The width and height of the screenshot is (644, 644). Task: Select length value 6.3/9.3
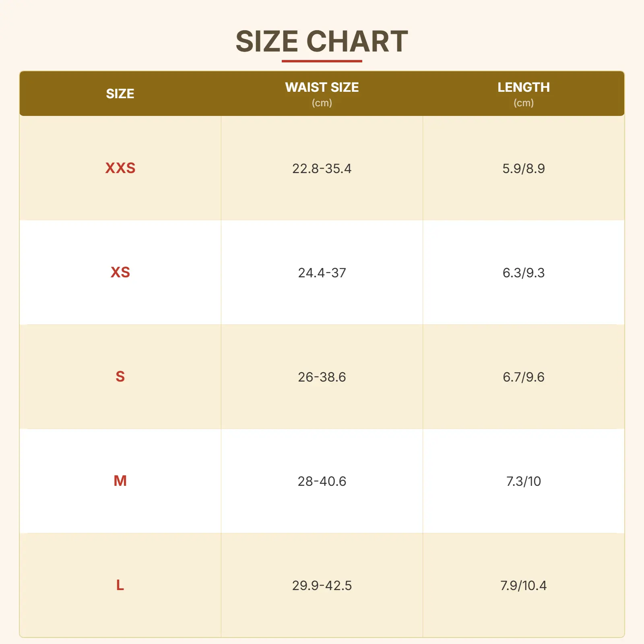(x=523, y=272)
